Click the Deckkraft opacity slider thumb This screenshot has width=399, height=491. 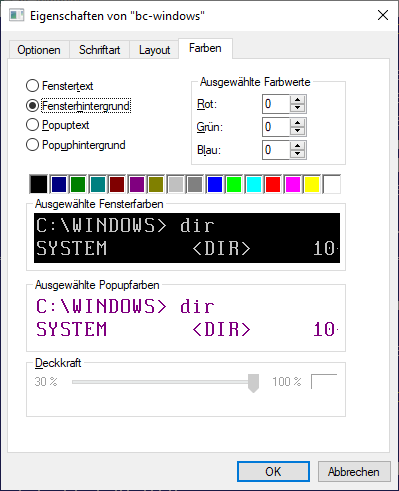[x=253, y=383]
